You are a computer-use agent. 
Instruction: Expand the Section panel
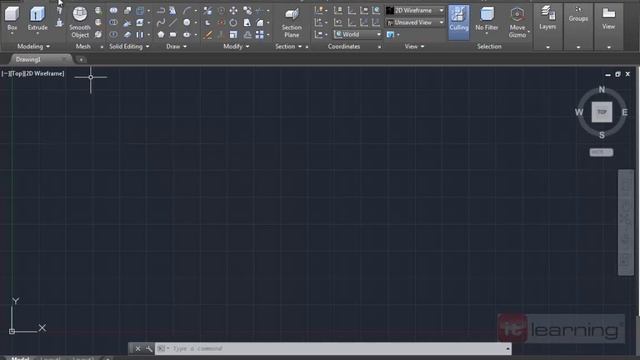pyautogui.click(x=288, y=47)
